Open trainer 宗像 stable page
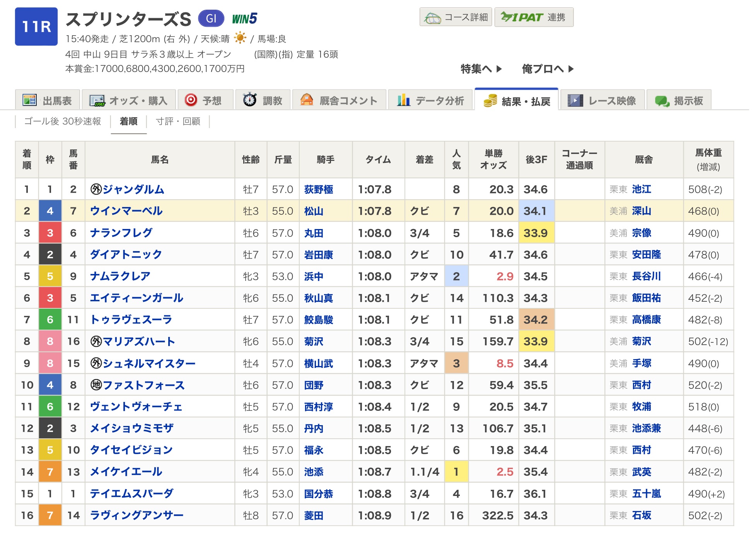Viewport: 756px width, 542px height. tap(642, 233)
